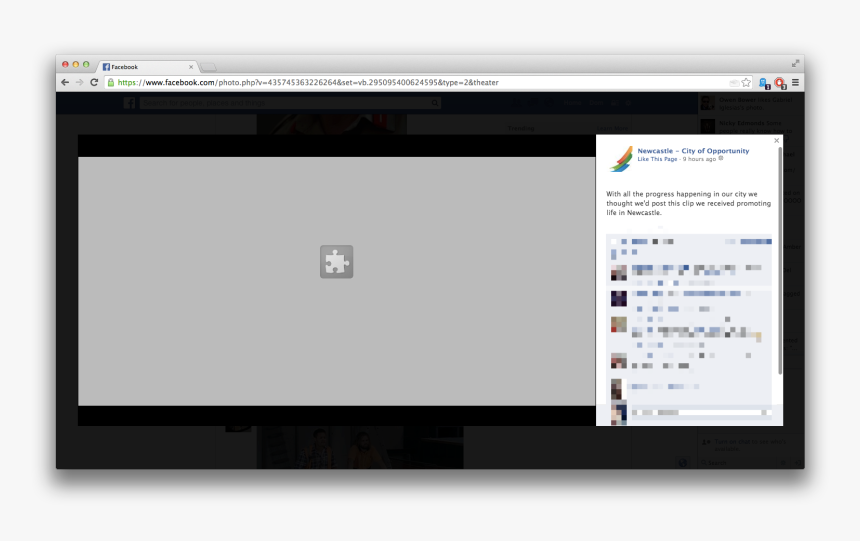Open a new tab with the tab button

[208, 67]
